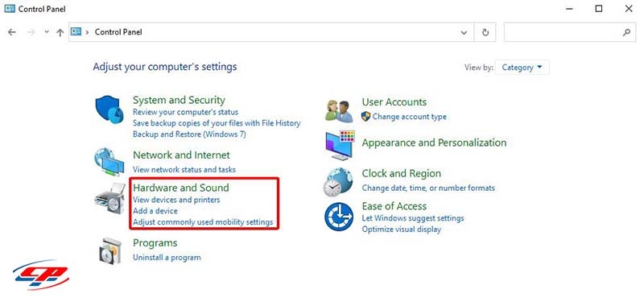Select Uninstall a program

pos(167,258)
